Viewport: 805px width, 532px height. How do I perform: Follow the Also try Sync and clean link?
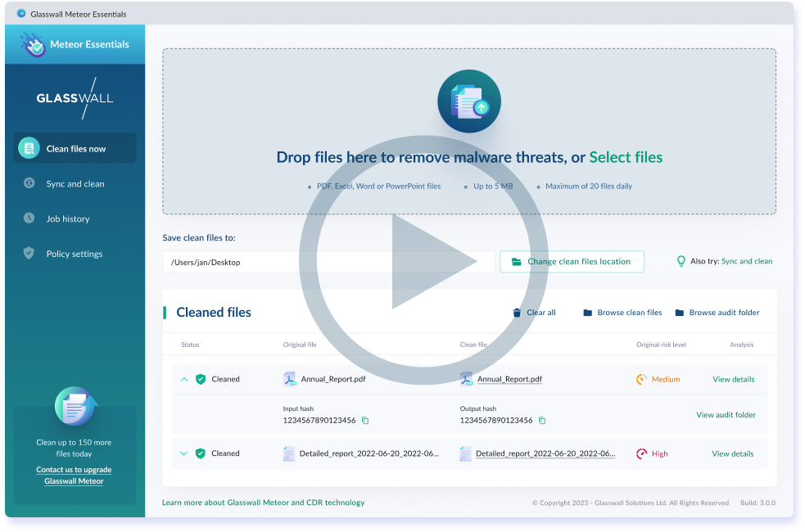pos(747,261)
